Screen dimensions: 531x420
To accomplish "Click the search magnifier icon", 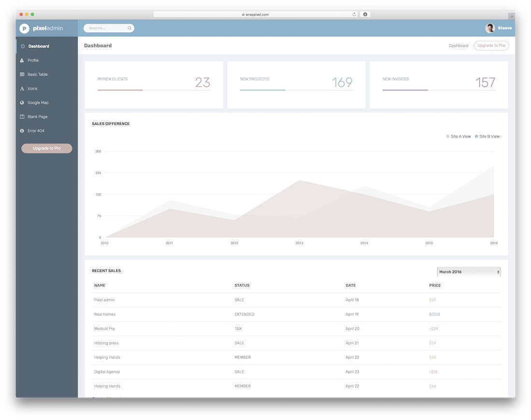I will [x=129, y=28].
